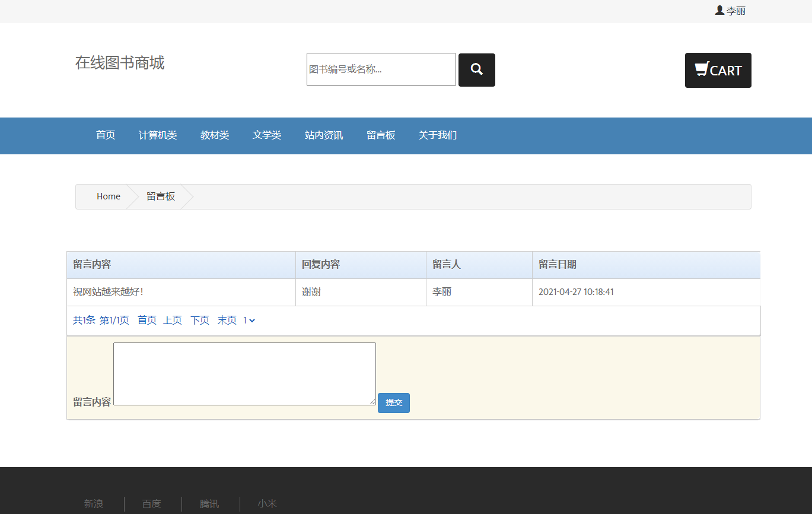This screenshot has width=812, height=514.
Task: Open the 计算机类 category menu
Action: coord(157,135)
